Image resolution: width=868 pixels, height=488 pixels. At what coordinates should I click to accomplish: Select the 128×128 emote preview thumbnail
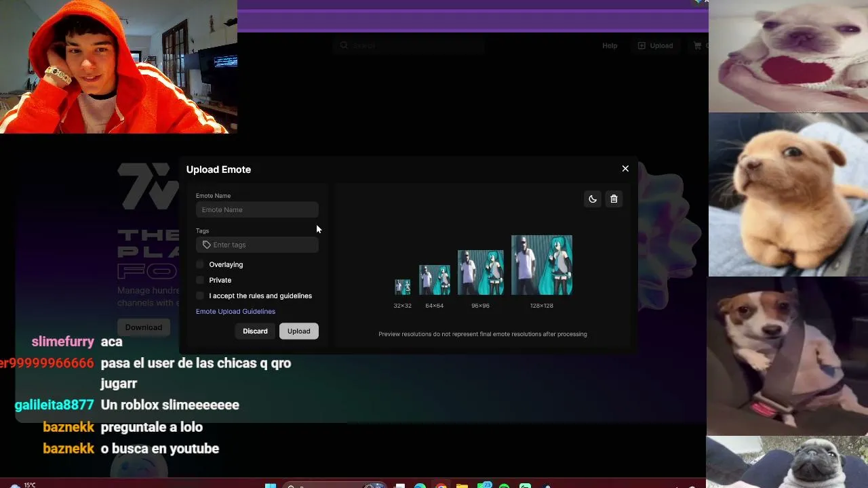542,265
